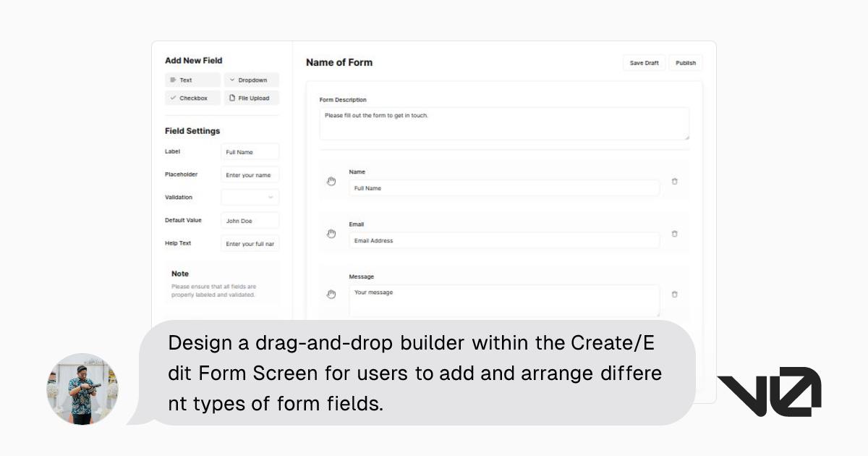Grab the drag handle beside the Message field
Viewport: 868px width, 456px height.
pyautogui.click(x=331, y=294)
